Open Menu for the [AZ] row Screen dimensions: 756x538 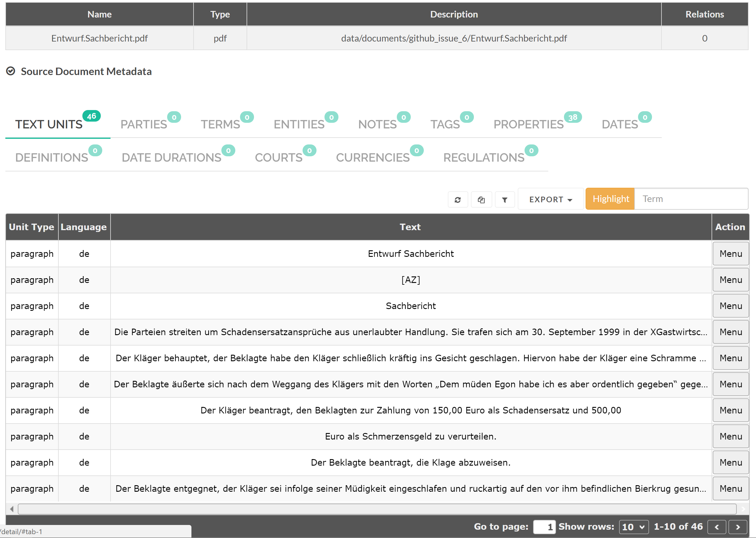[x=731, y=280]
